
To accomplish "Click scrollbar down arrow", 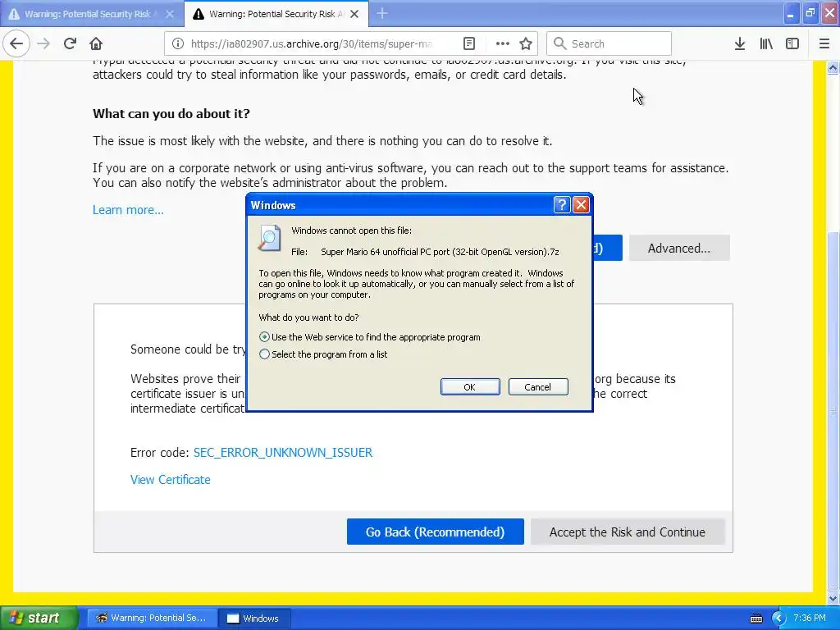I will [x=833, y=597].
